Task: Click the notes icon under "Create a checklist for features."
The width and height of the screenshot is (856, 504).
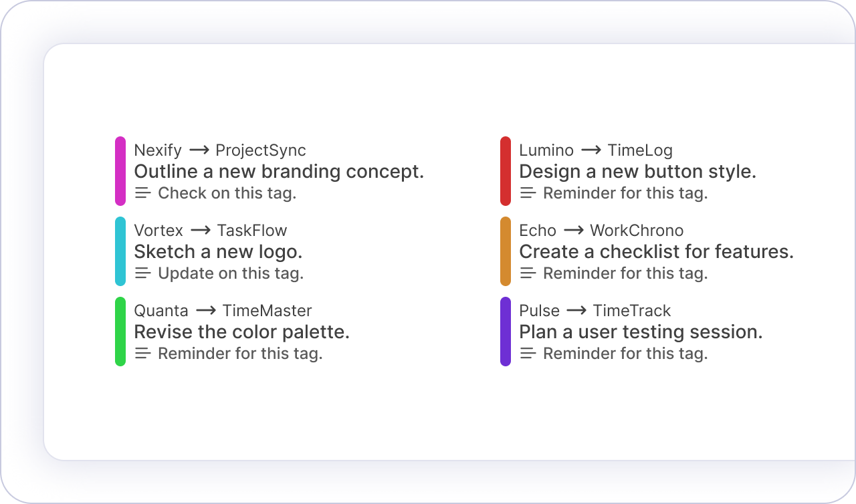Action: pos(528,273)
